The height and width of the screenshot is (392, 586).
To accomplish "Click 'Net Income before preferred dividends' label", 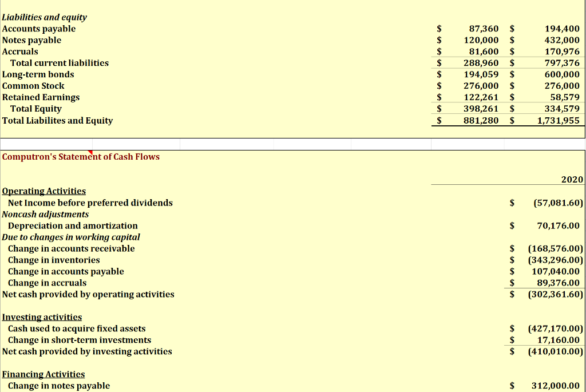I will point(90,203).
